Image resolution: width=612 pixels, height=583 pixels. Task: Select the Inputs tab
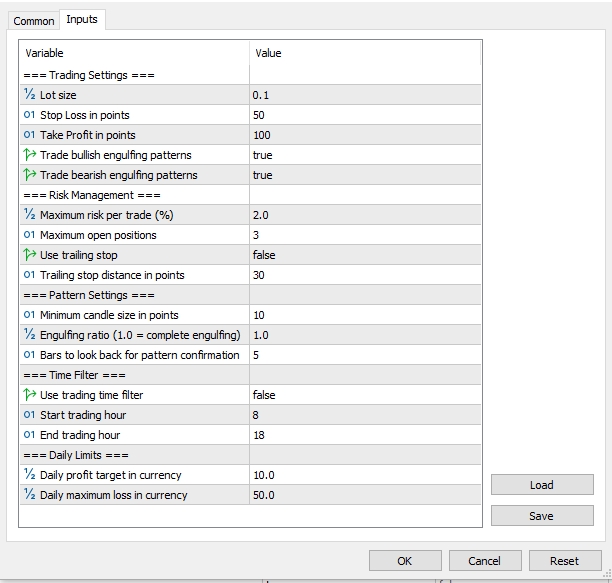pos(82,20)
